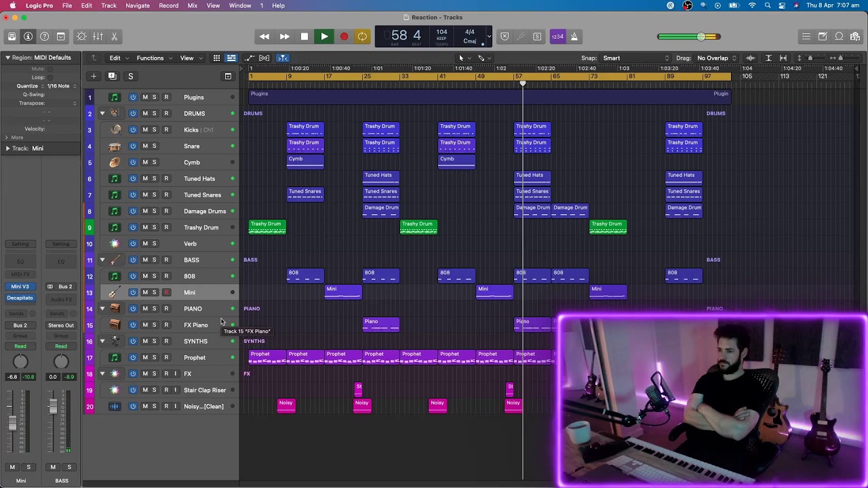Open the Mixer sliders icon

[98, 37]
